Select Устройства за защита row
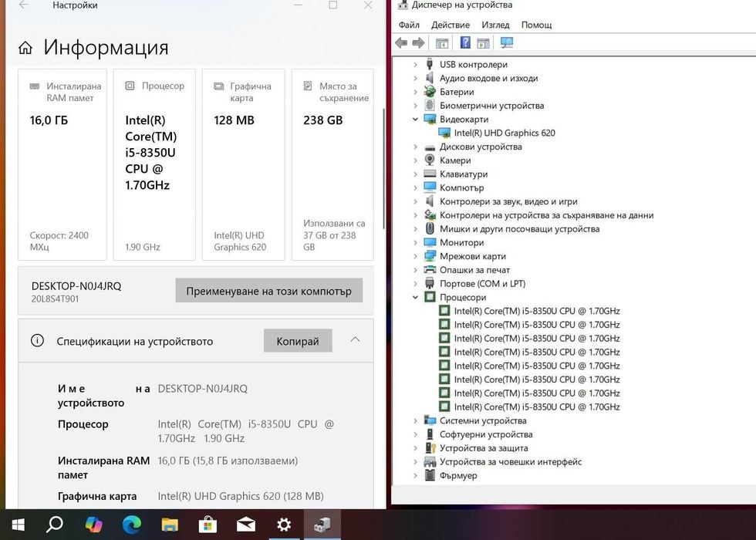756x540 pixels. 483,448
